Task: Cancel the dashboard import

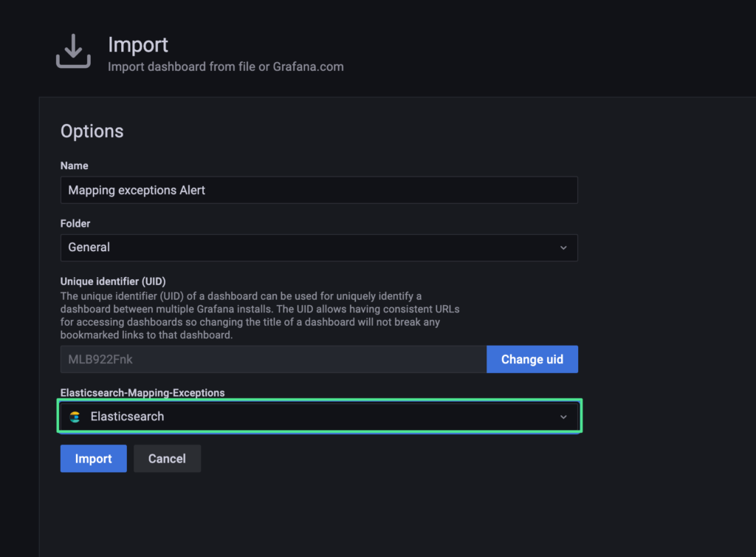Action: [x=167, y=459]
